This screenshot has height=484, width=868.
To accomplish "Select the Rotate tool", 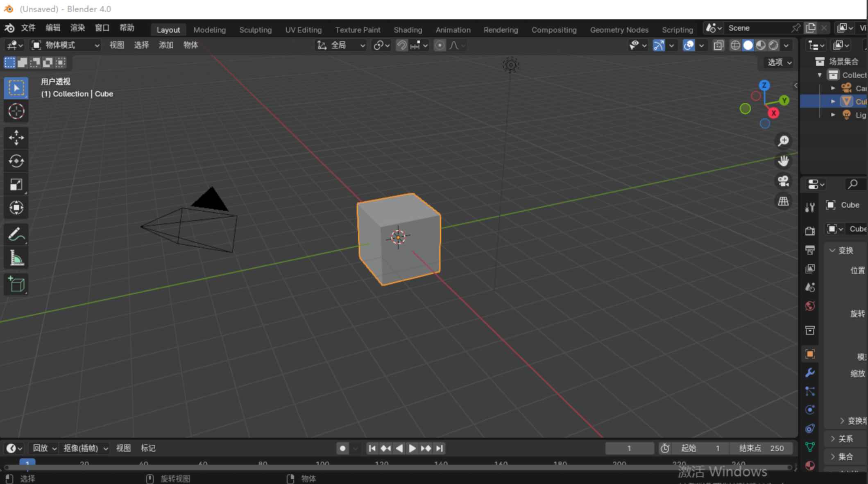I will pos(16,161).
